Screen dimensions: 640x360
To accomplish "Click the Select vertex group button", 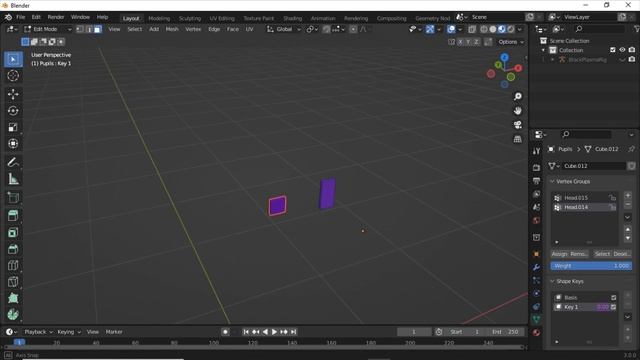I will pos(602,254).
